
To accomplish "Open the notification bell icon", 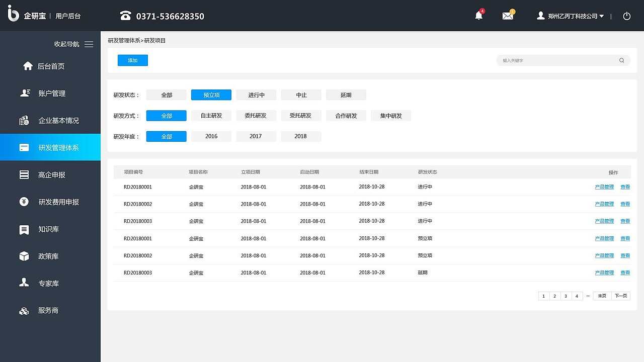I will click(479, 16).
